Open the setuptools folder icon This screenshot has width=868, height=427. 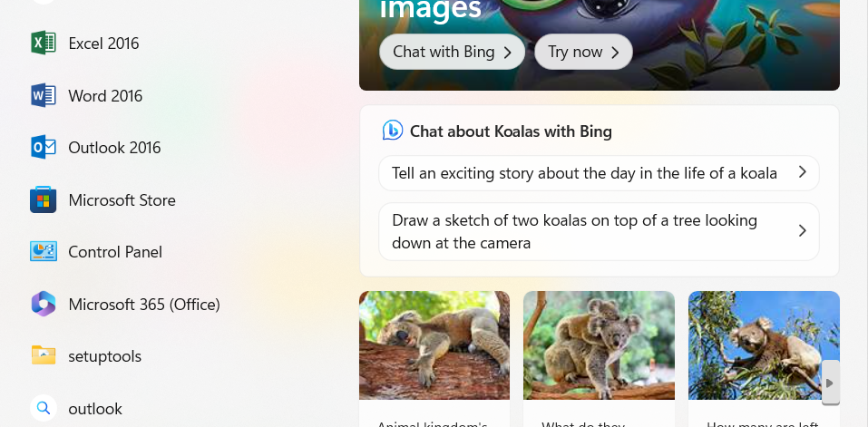[x=44, y=356]
